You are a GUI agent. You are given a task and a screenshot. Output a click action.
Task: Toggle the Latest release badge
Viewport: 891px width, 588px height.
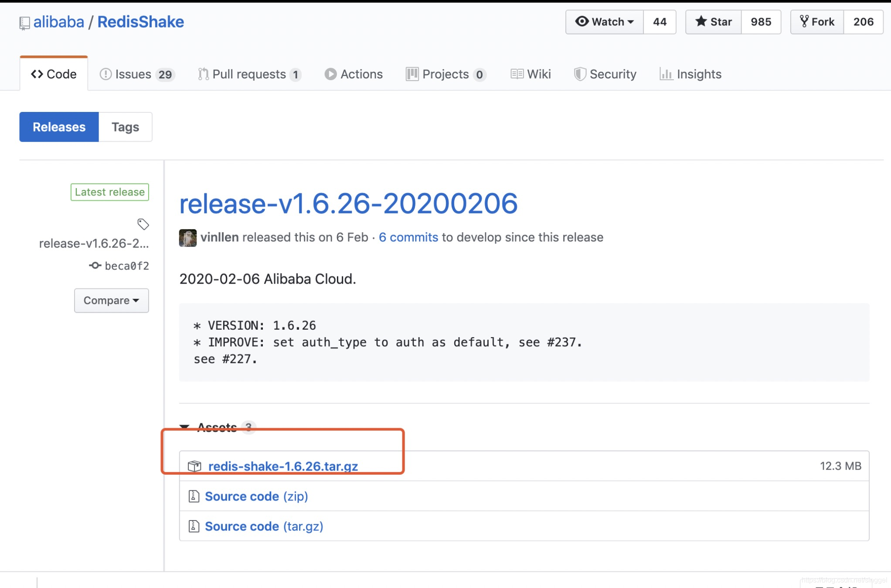pos(109,192)
